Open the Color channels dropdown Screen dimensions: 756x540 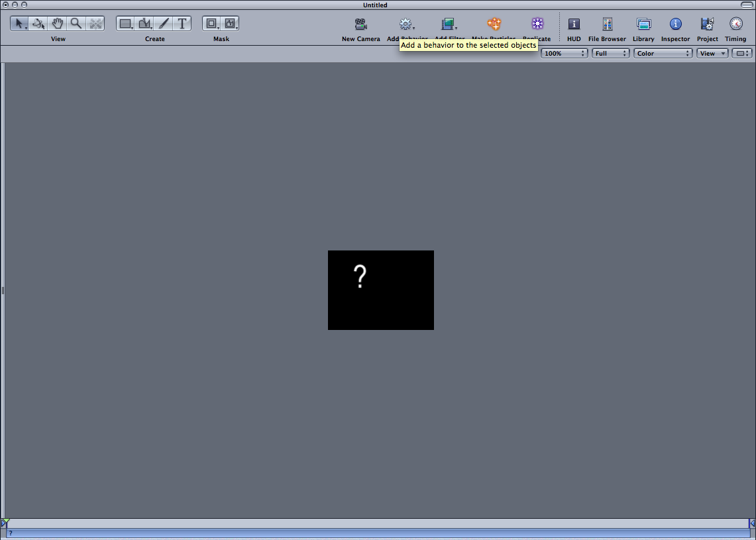pyautogui.click(x=663, y=53)
